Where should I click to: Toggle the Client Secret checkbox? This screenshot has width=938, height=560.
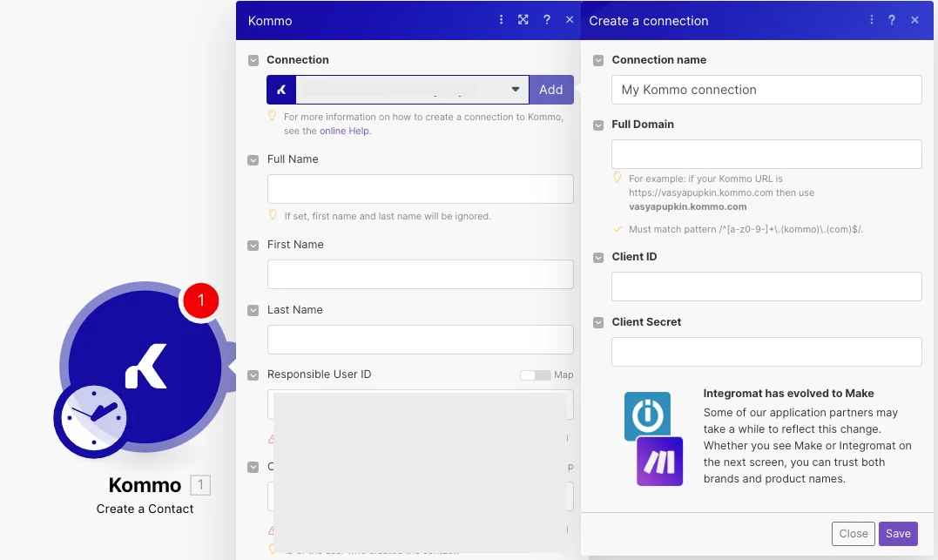click(598, 322)
